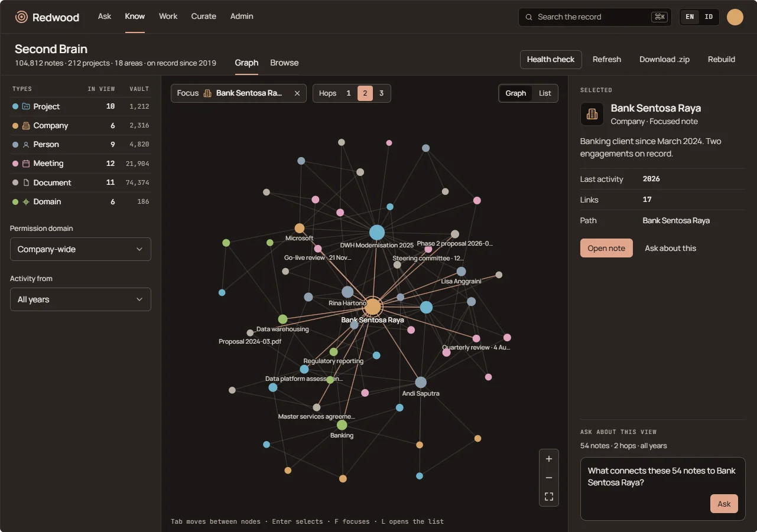The width and height of the screenshot is (757, 532).
Task: Select the Microsoft company node
Action: coord(300,228)
